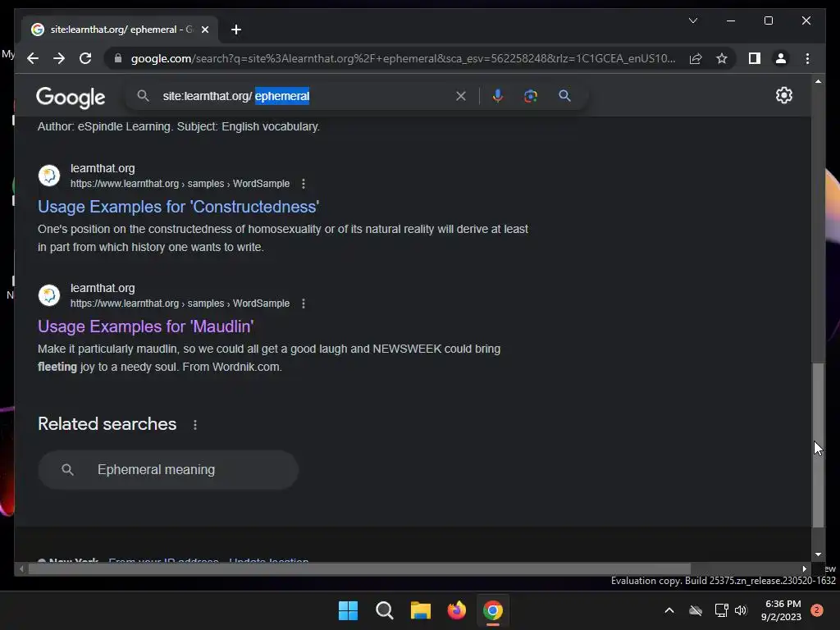Click the scroll-up arrow of the page
Screen dimensions: 840x630
pyautogui.click(x=818, y=81)
